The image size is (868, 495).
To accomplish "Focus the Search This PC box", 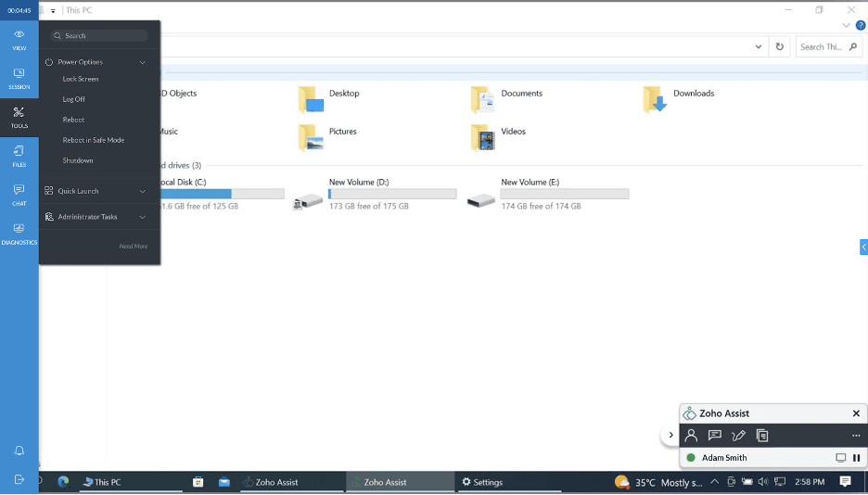I will pyautogui.click(x=829, y=47).
